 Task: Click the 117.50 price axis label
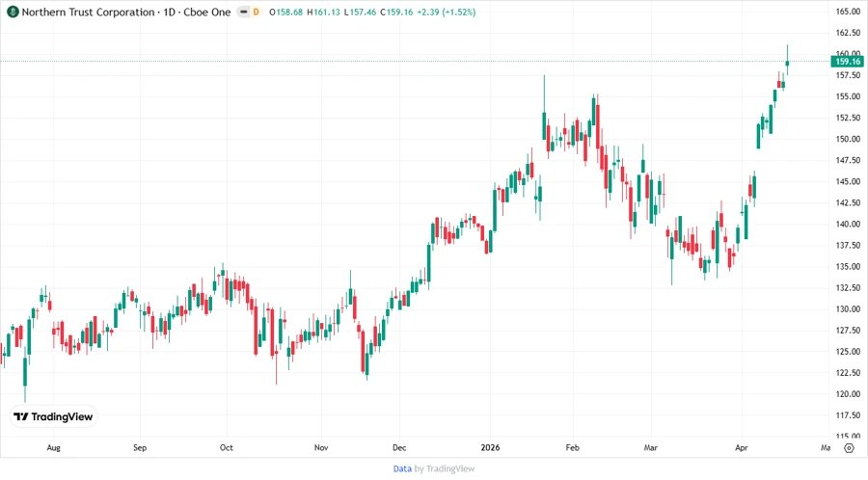[848, 415]
